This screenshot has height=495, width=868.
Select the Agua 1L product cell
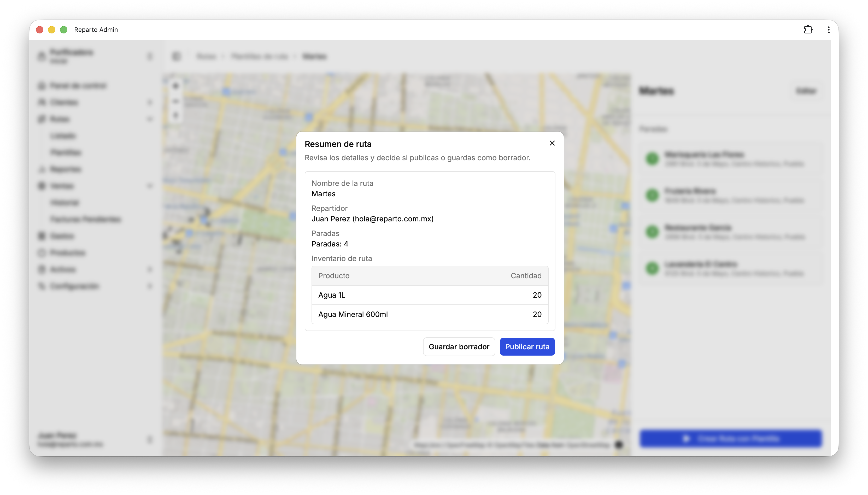(331, 295)
